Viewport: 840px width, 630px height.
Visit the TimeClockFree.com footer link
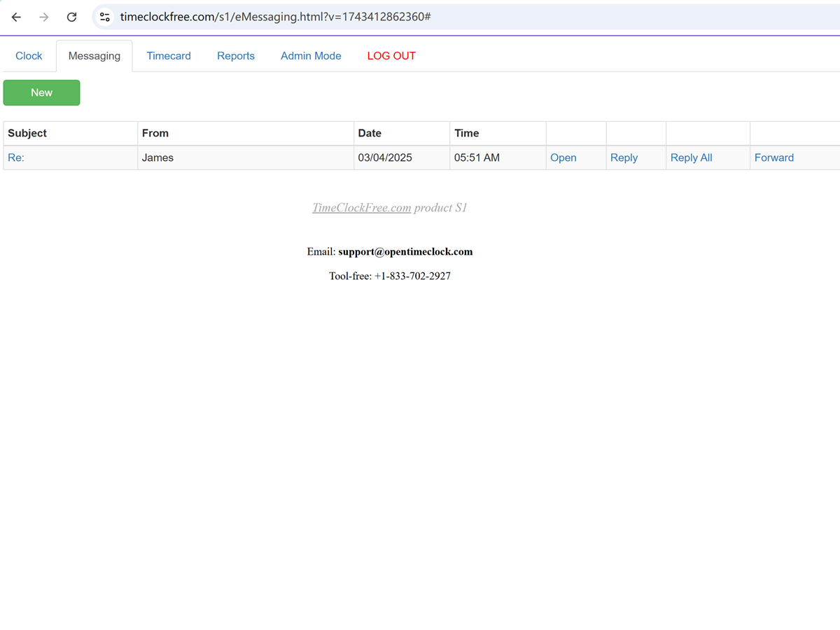(361, 208)
